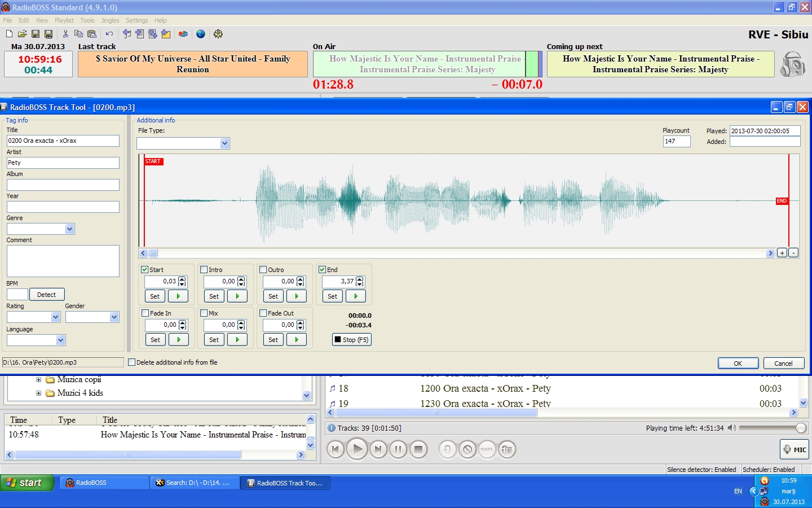Click the playlist options round icon
The width and height of the screenshot is (812, 508).
(507, 449)
